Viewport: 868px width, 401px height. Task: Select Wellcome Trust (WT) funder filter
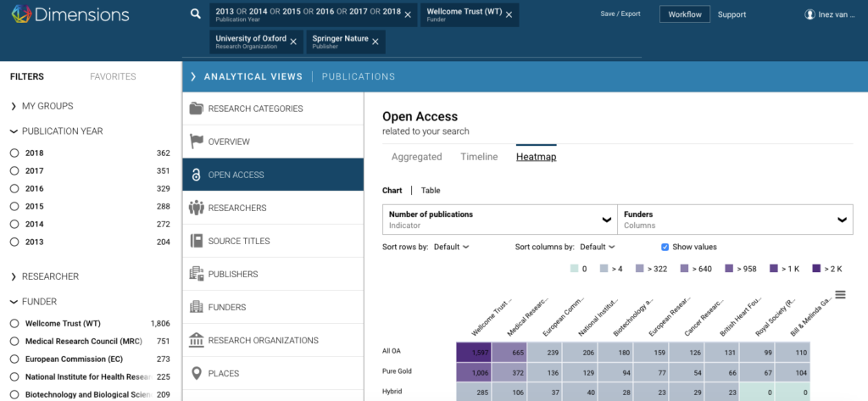click(14, 324)
